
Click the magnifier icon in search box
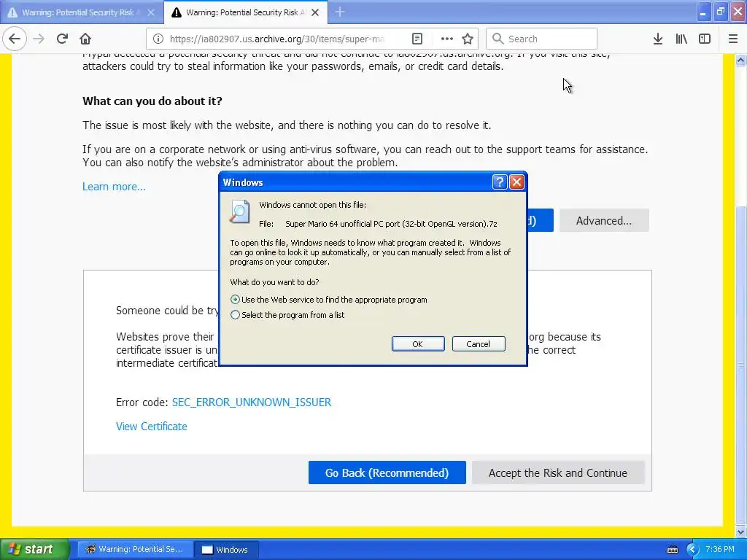498,39
